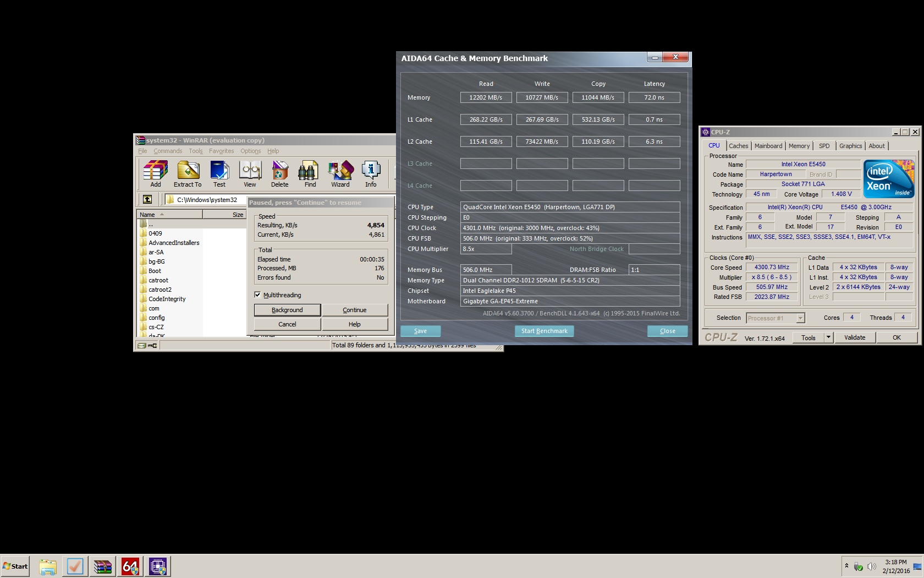Switch to the Graphics tab in CPU-Z
Viewport: 924px width, 578px height.
click(851, 146)
